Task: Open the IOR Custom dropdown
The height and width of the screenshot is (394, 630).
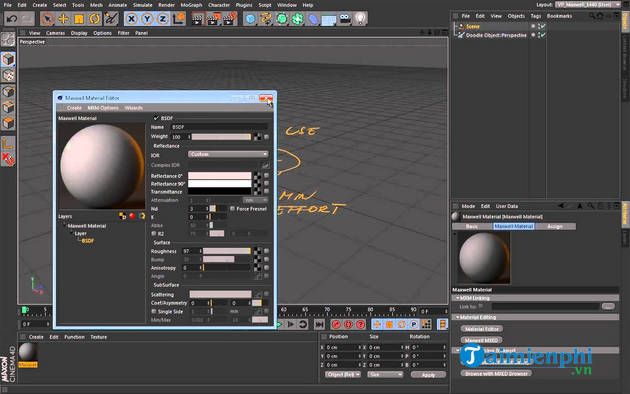Action: [228, 154]
